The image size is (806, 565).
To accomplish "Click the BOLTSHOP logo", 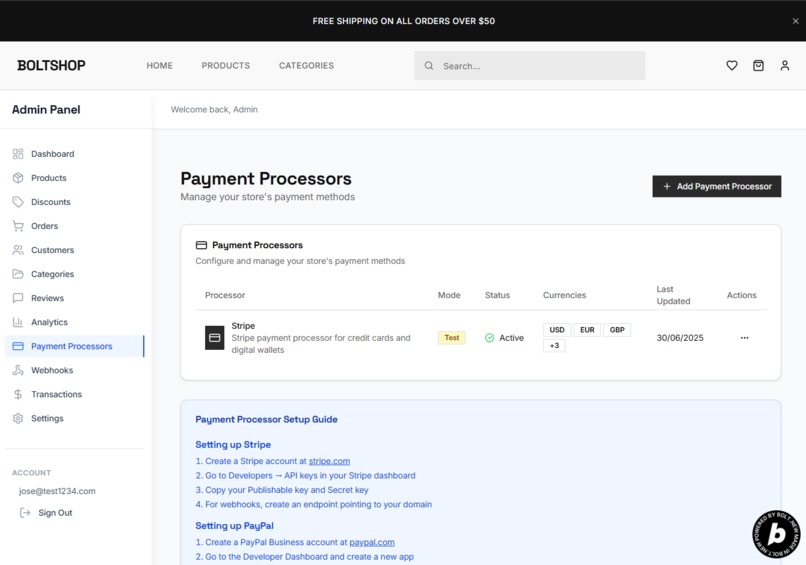I will coord(51,65).
